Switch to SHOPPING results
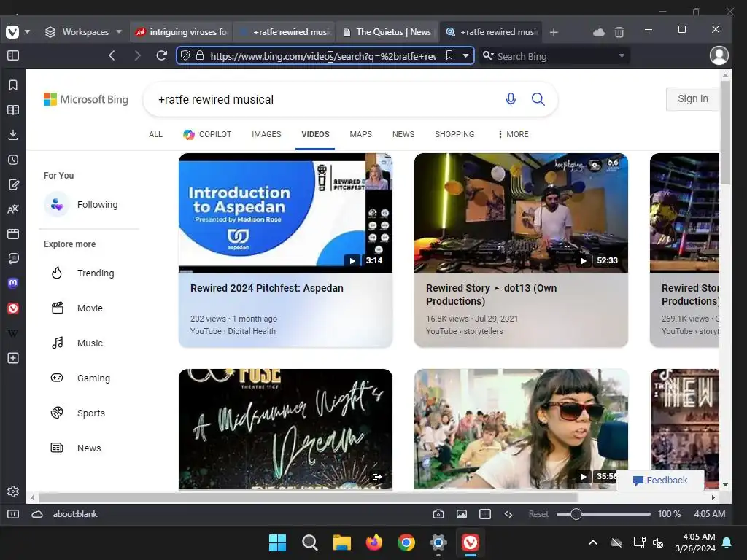747x560 pixels. (454, 134)
